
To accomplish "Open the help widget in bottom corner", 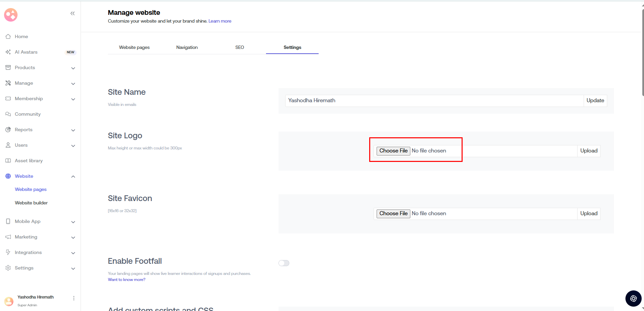I will [633, 298].
